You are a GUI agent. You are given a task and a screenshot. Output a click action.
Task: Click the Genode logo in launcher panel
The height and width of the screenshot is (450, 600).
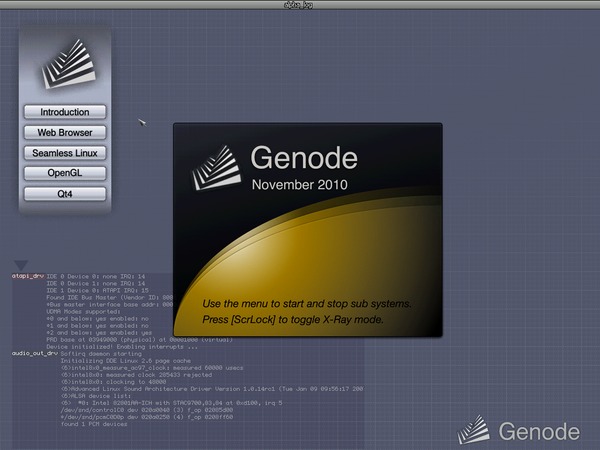(x=68, y=64)
